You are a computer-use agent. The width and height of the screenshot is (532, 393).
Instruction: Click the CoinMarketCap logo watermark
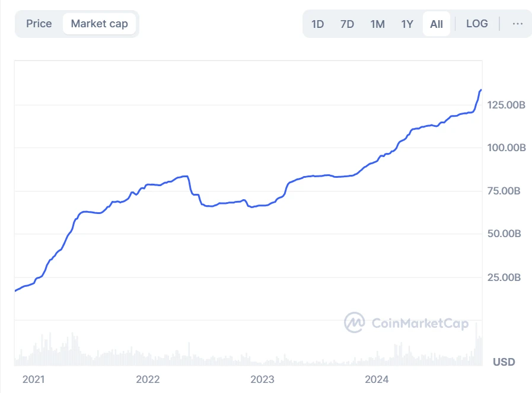click(407, 323)
